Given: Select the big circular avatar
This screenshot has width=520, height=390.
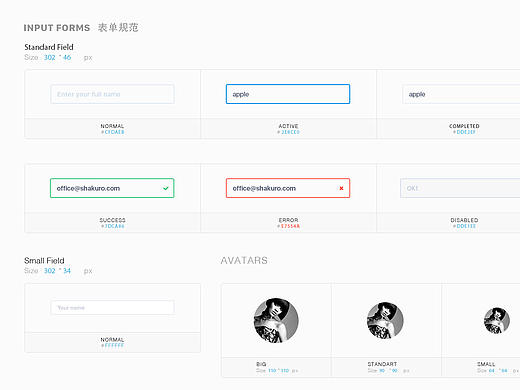Looking at the screenshot, I should [x=276, y=320].
